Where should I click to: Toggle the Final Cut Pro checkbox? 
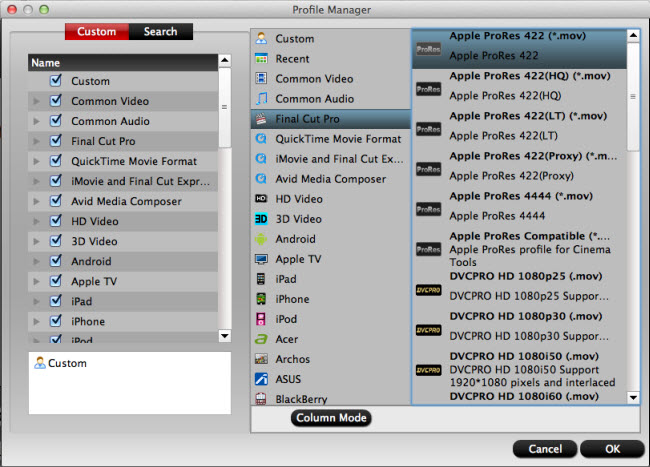tap(56, 140)
